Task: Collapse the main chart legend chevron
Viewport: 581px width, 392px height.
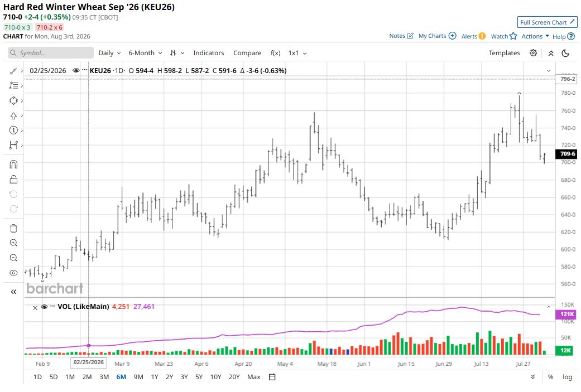Action: 549,71
